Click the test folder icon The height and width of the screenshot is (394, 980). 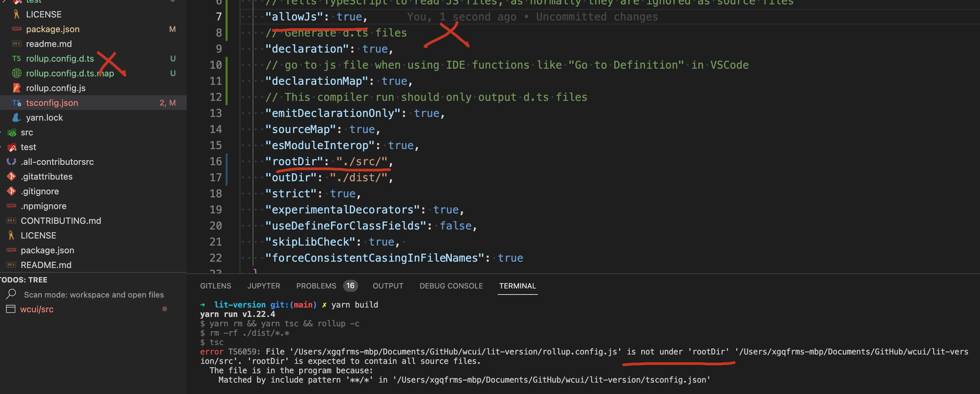tap(12, 147)
